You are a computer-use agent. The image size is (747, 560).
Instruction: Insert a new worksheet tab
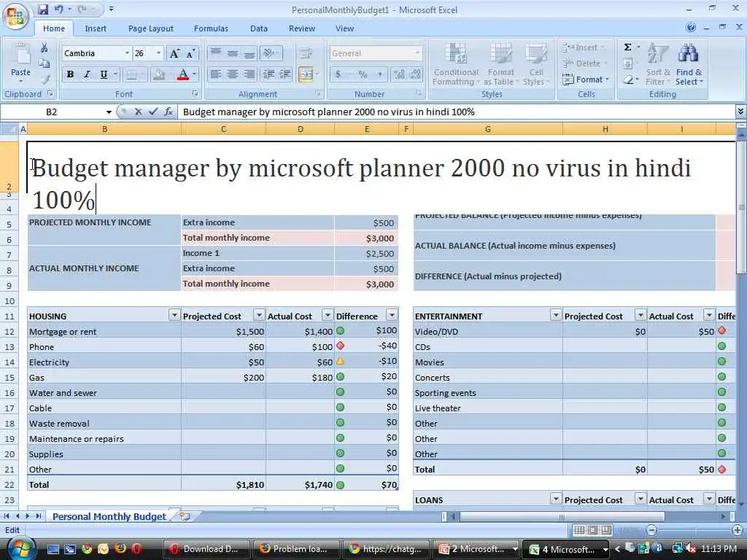click(x=185, y=517)
